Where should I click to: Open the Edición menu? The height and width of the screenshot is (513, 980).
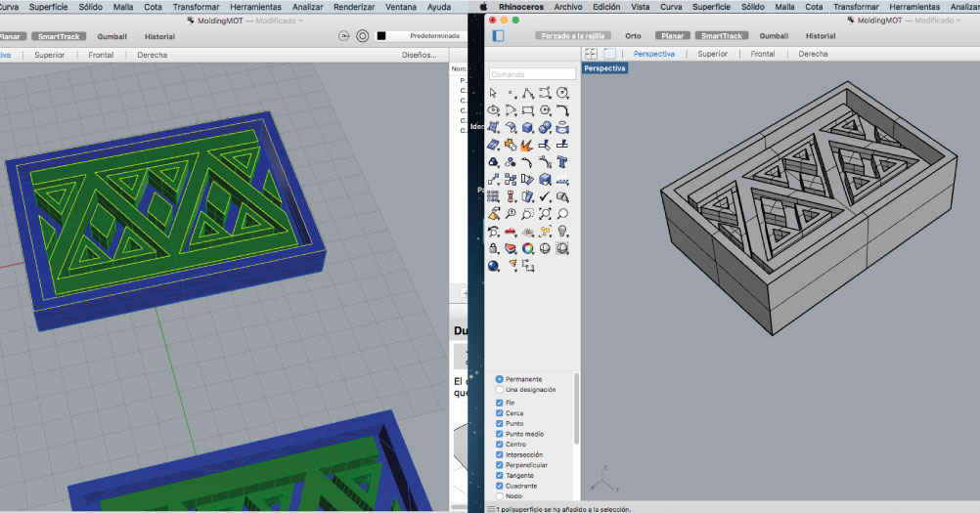[x=606, y=7]
